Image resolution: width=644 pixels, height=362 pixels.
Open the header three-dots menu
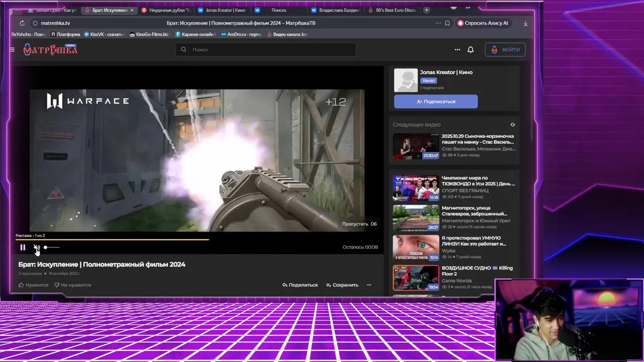tap(457, 50)
